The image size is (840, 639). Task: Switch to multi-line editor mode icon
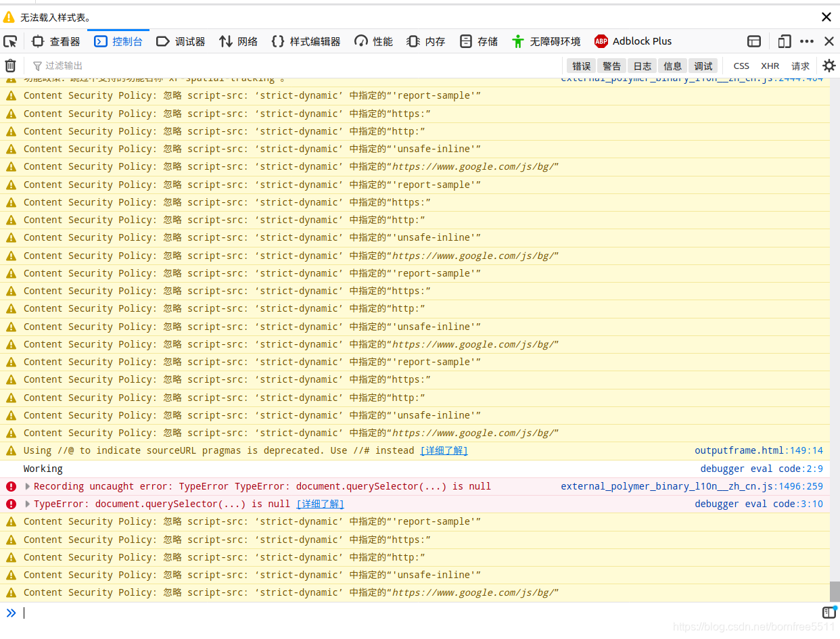click(829, 612)
